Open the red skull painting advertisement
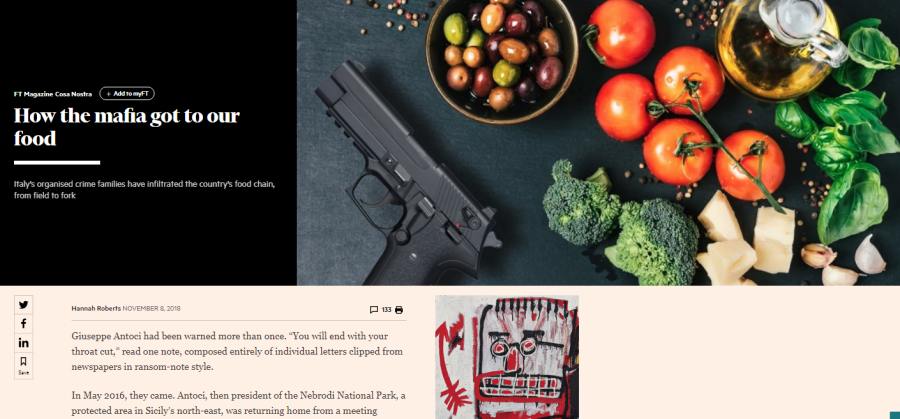This screenshot has height=419, width=900. click(507, 357)
